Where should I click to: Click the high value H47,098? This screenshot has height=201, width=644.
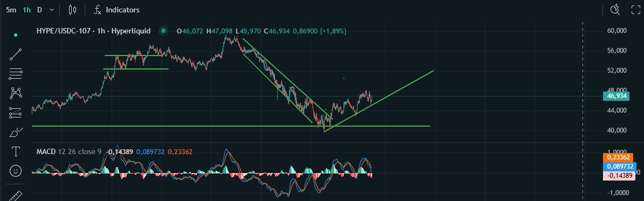[x=220, y=31]
